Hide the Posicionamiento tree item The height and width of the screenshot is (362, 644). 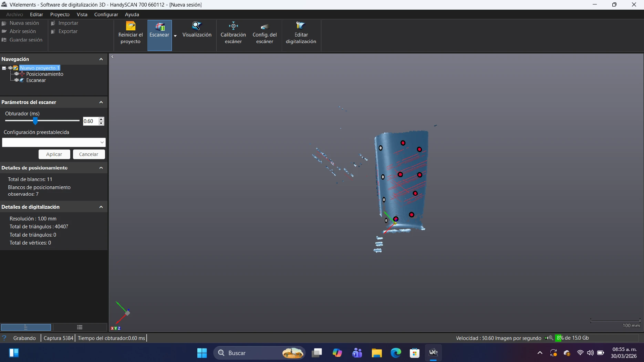pos(16,74)
